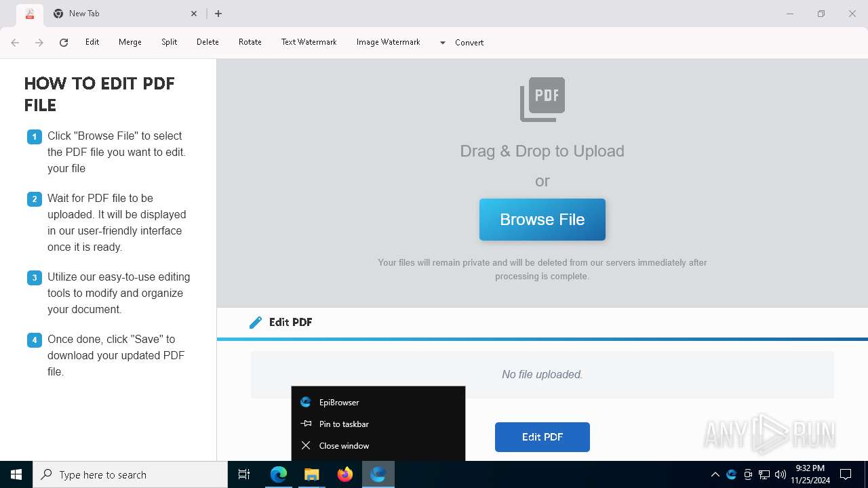
Task: Switch to the New Tab tab
Action: pyautogui.click(x=125, y=14)
